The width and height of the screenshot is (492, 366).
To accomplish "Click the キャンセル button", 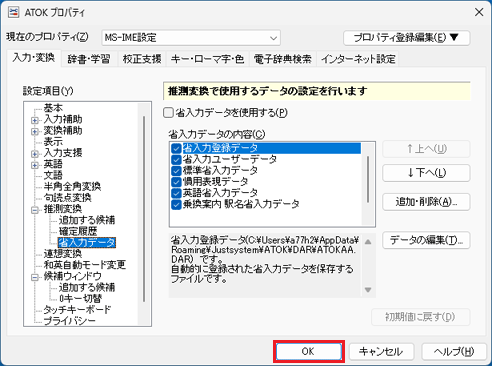I will tap(381, 352).
